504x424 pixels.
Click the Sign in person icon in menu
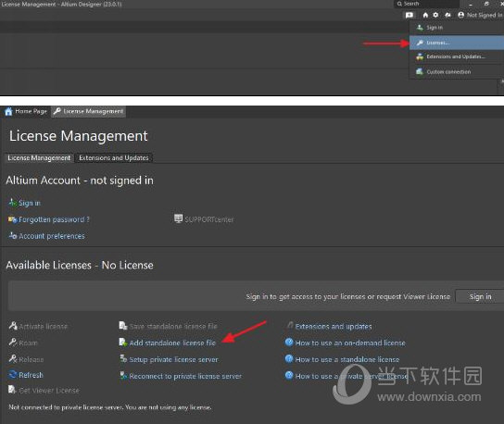pyautogui.click(x=420, y=27)
